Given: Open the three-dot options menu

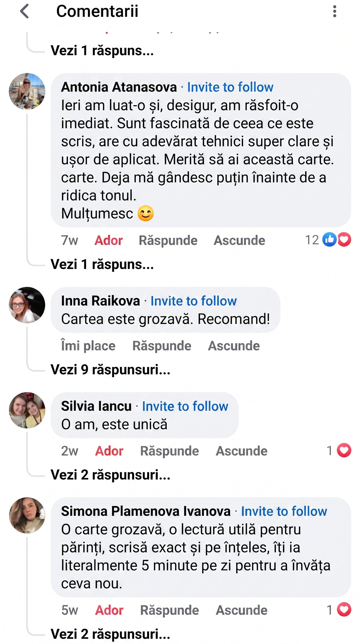Looking at the screenshot, I should (x=334, y=11).
